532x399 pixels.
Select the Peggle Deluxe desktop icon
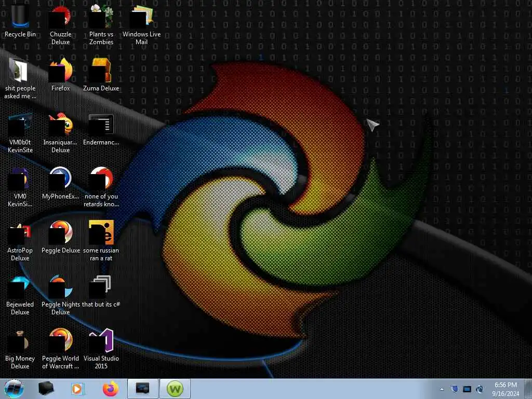click(60, 237)
